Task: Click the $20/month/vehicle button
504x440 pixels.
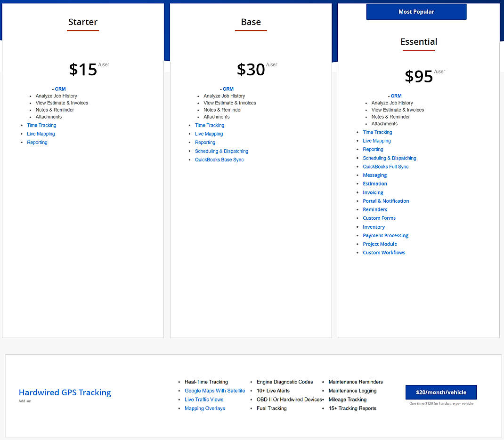Action: [441, 392]
